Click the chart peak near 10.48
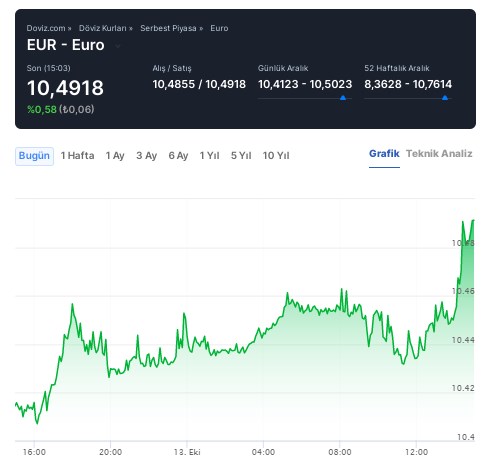The width and height of the screenshot is (486, 465). coord(473,220)
